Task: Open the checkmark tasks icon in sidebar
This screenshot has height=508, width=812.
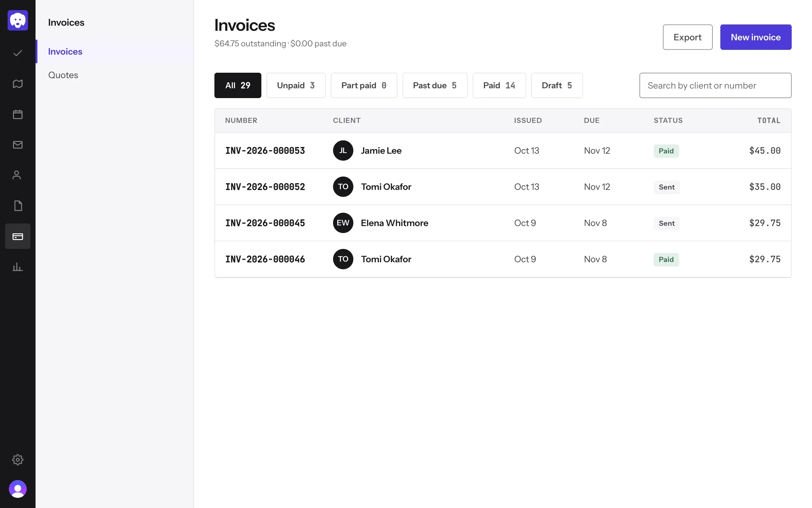Action: [x=18, y=53]
